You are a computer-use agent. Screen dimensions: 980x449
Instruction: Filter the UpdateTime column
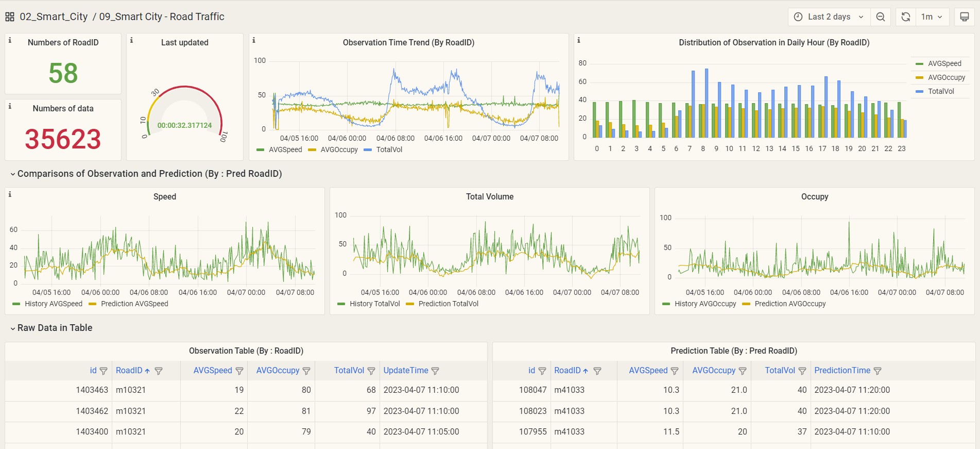[435, 371]
